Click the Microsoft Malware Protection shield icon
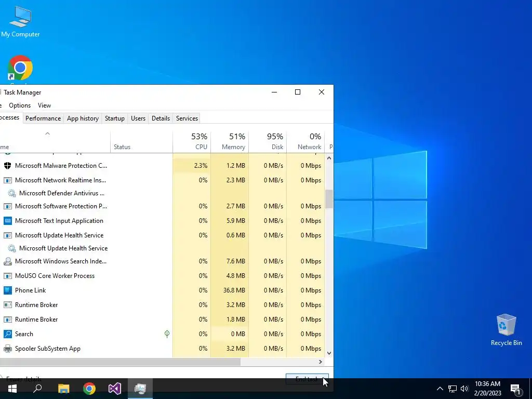The height and width of the screenshot is (399, 532). (7, 166)
